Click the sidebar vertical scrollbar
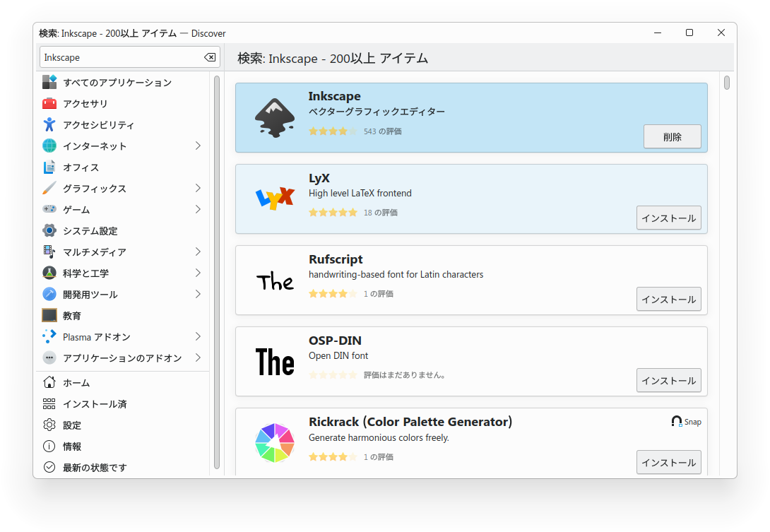The image size is (770, 532). click(x=217, y=272)
